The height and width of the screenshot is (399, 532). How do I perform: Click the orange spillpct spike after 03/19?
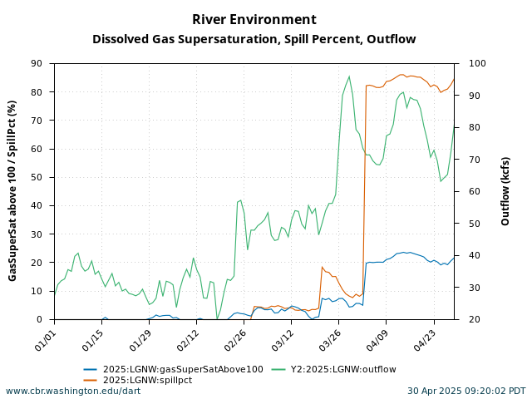coord(323,268)
